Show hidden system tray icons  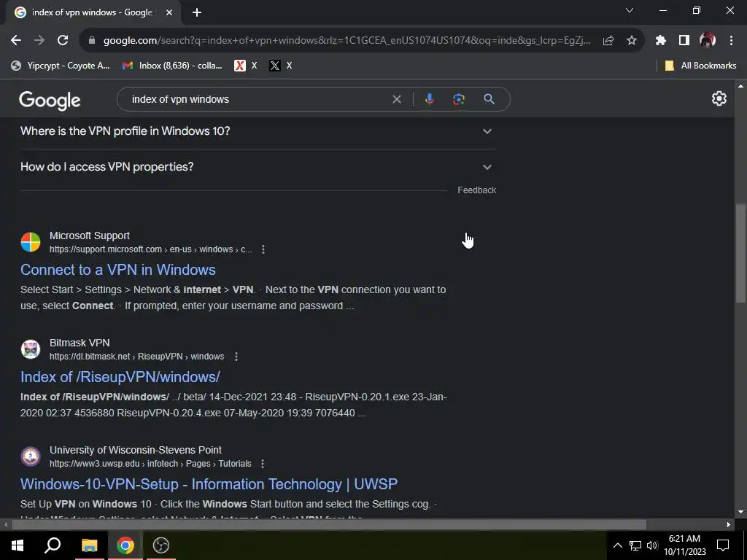617,545
